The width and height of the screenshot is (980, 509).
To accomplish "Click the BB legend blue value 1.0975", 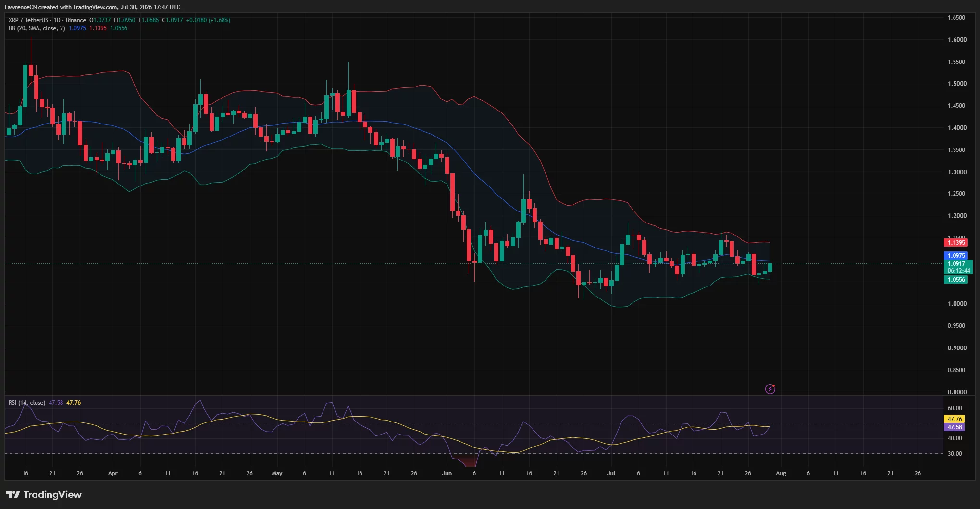I will pyautogui.click(x=77, y=28).
